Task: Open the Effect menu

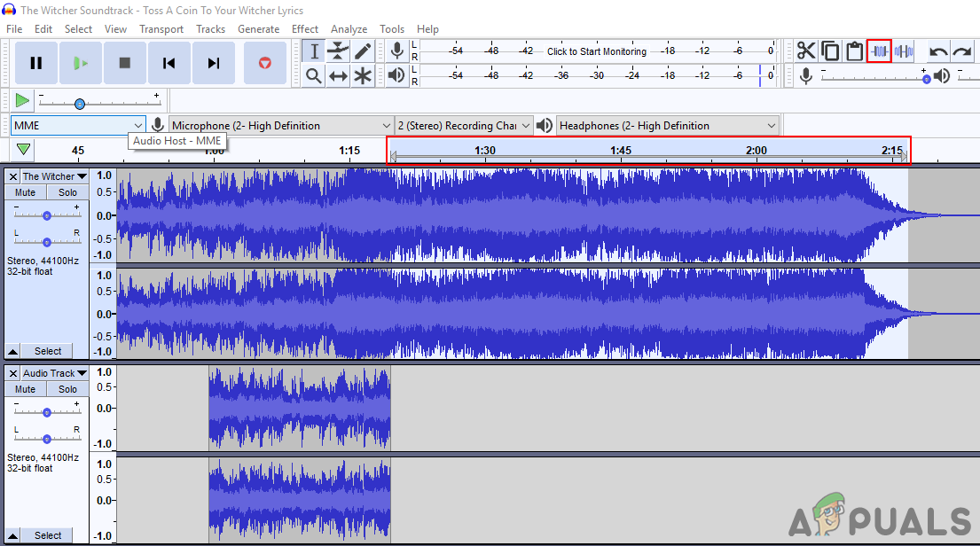Action: (304, 28)
